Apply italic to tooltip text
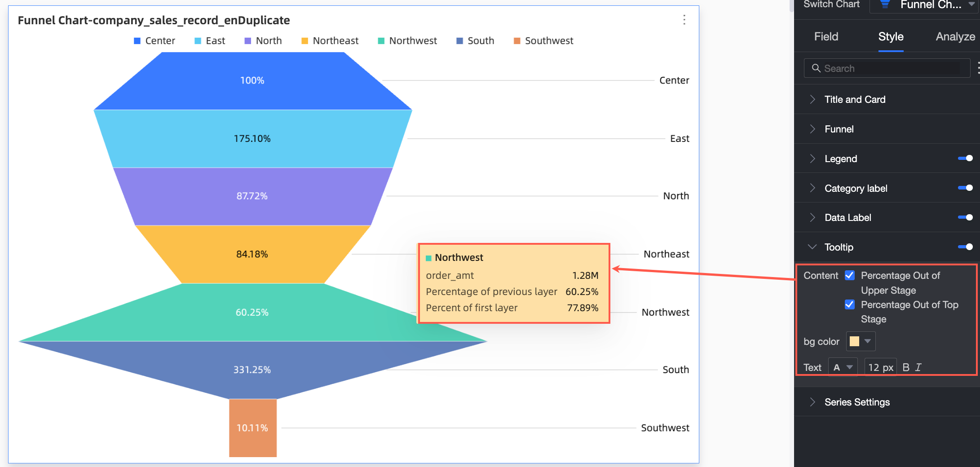Image resolution: width=980 pixels, height=467 pixels. (918, 367)
